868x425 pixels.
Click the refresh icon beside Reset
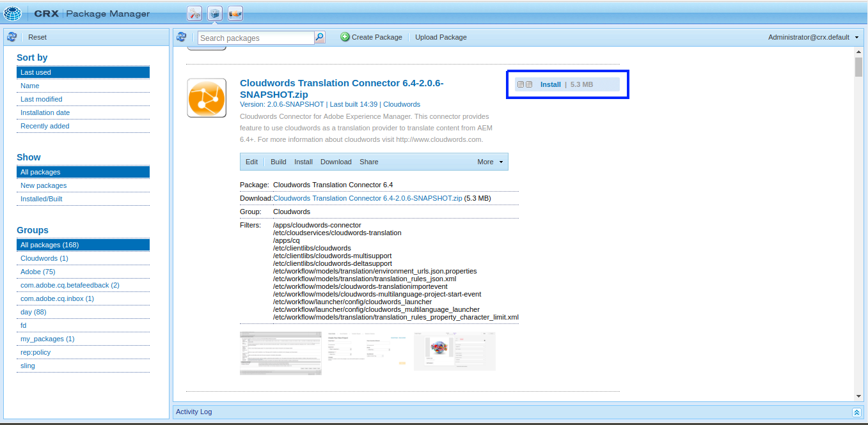tap(12, 37)
